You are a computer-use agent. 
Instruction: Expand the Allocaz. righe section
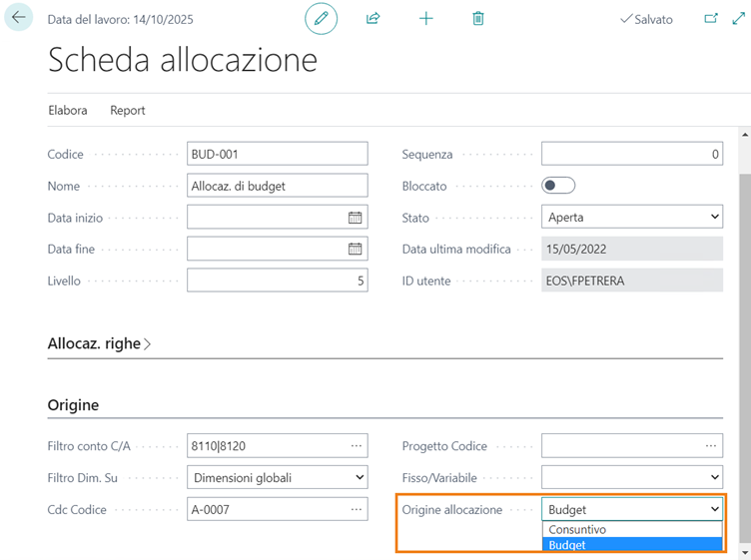(x=100, y=343)
